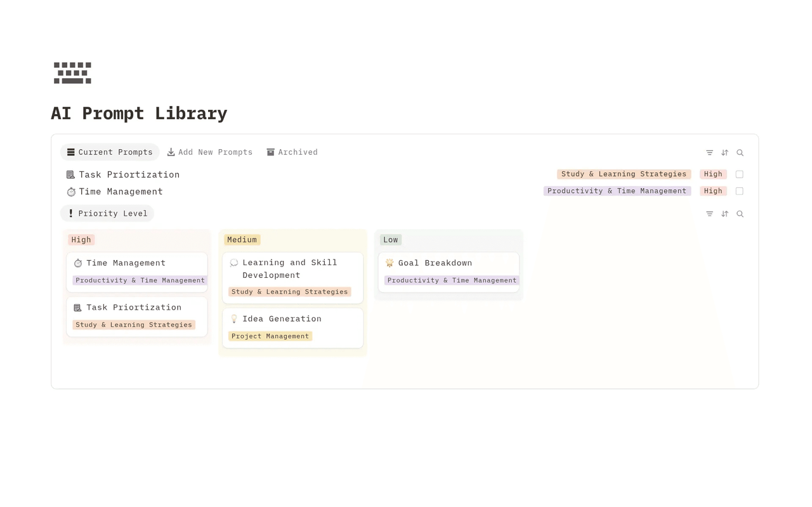
Task: Open the Goal Breakdown card
Action: click(x=449, y=272)
